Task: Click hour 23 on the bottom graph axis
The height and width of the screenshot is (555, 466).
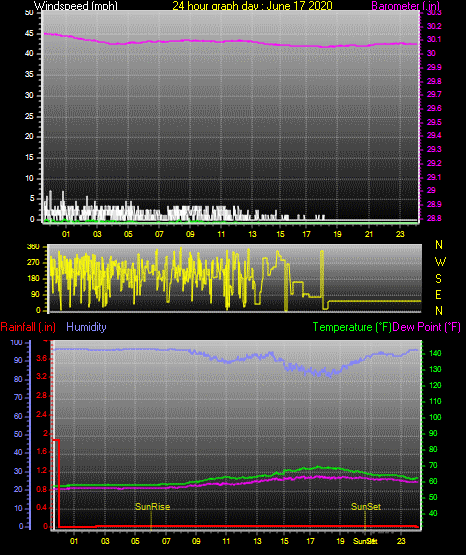Action: (401, 541)
